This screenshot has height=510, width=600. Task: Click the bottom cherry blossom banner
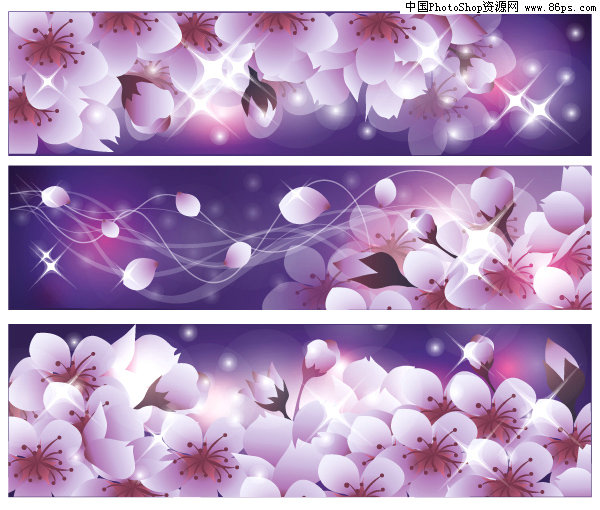coord(300,411)
